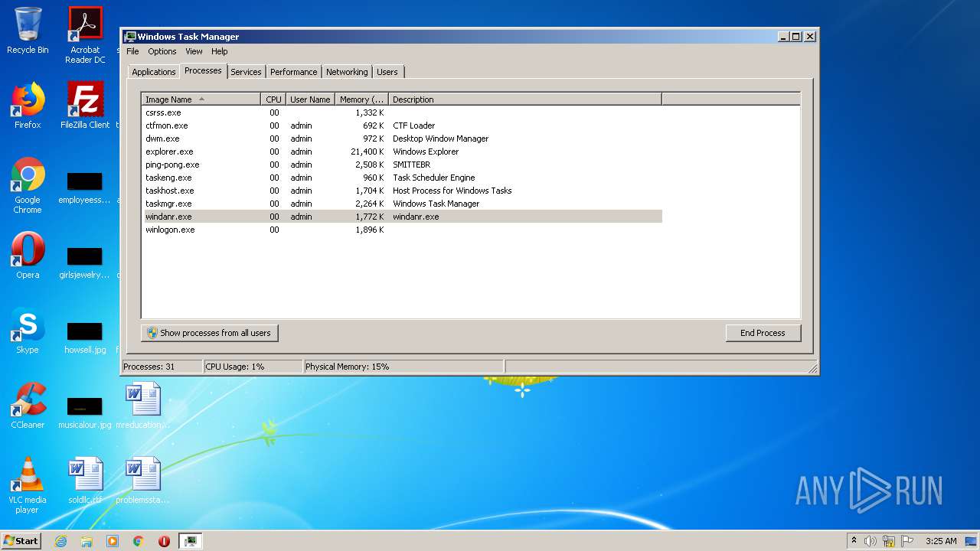Show hidden tray icons arrow
Image resolution: width=980 pixels, height=551 pixels.
(854, 540)
